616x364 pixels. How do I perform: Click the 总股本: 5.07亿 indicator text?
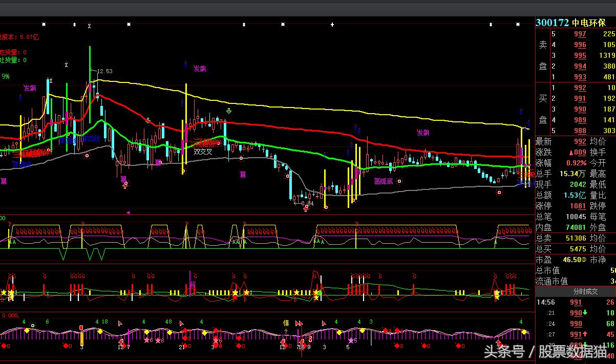(19, 37)
